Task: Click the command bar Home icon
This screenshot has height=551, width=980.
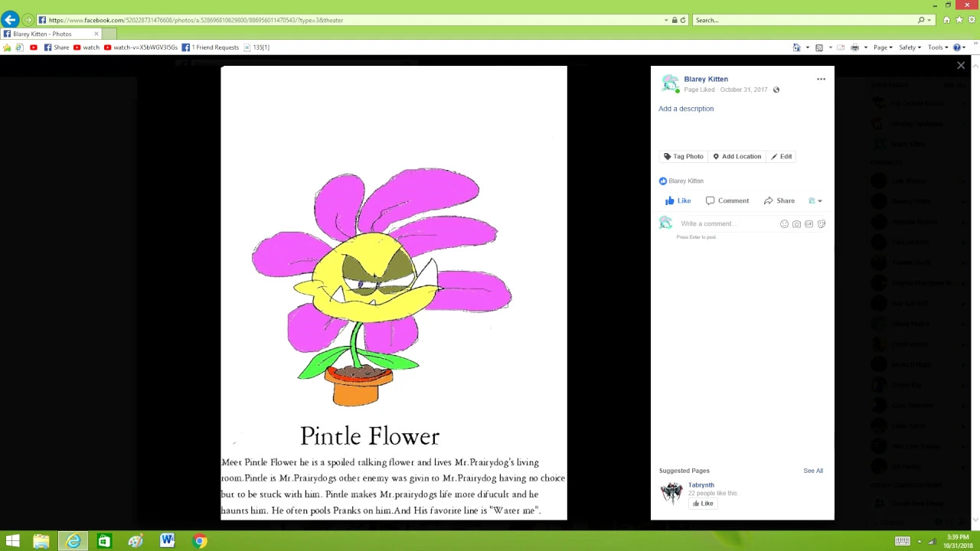Action: (797, 47)
